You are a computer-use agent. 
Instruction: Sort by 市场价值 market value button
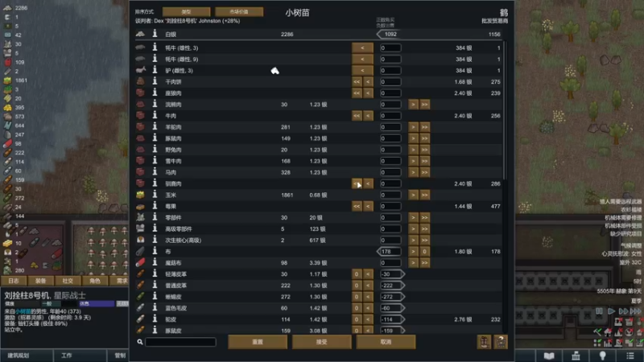(239, 11)
